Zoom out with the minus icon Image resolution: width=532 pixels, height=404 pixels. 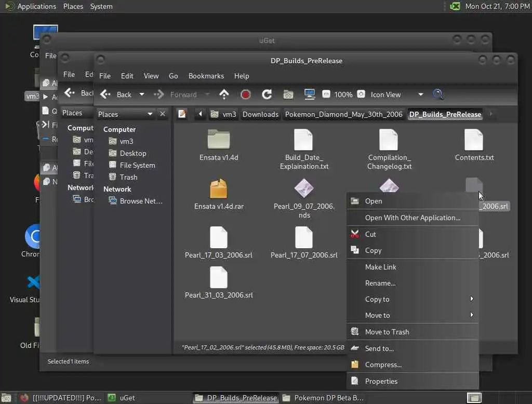coord(326,94)
